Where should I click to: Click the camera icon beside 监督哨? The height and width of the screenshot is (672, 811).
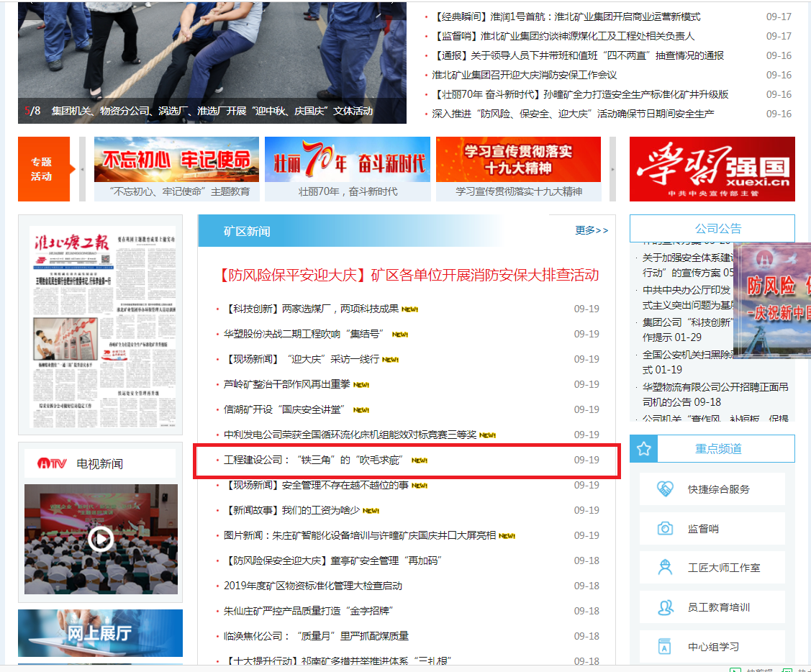pyautogui.click(x=666, y=529)
